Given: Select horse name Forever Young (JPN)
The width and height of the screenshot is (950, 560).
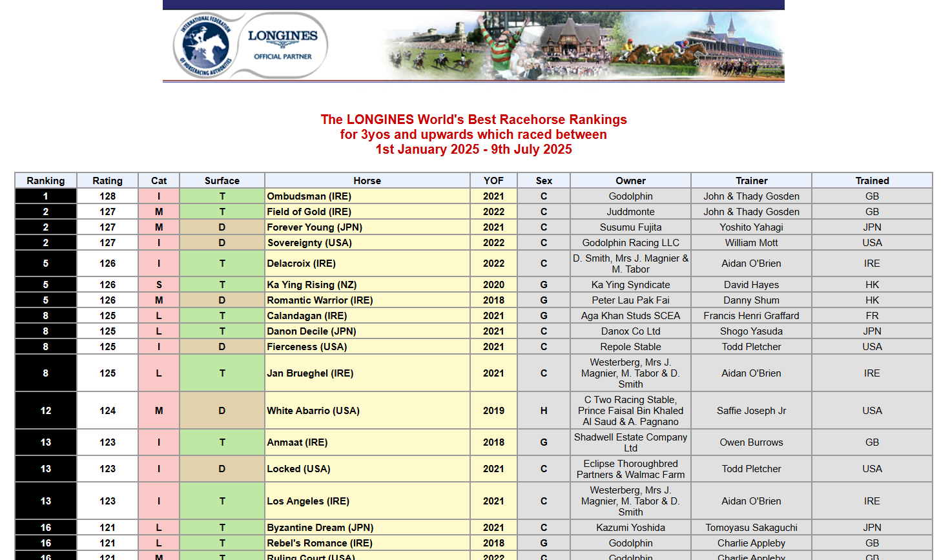Looking at the screenshot, I should (x=315, y=227).
